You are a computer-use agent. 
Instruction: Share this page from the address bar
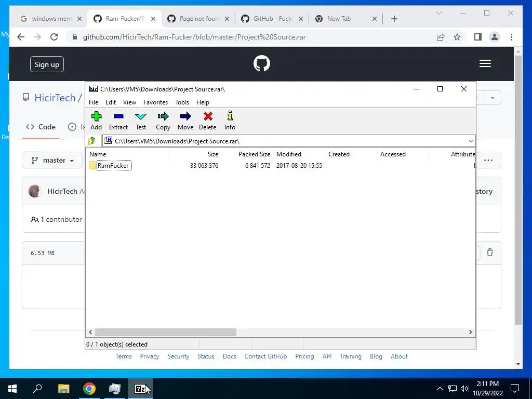(x=441, y=37)
